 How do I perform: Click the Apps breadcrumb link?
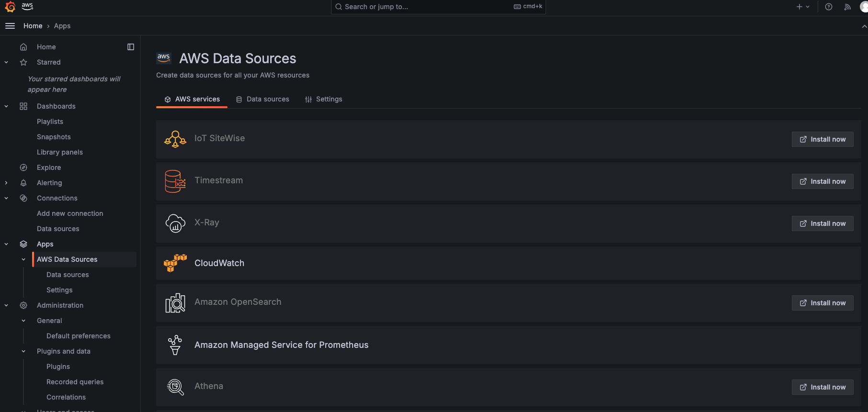[62, 26]
